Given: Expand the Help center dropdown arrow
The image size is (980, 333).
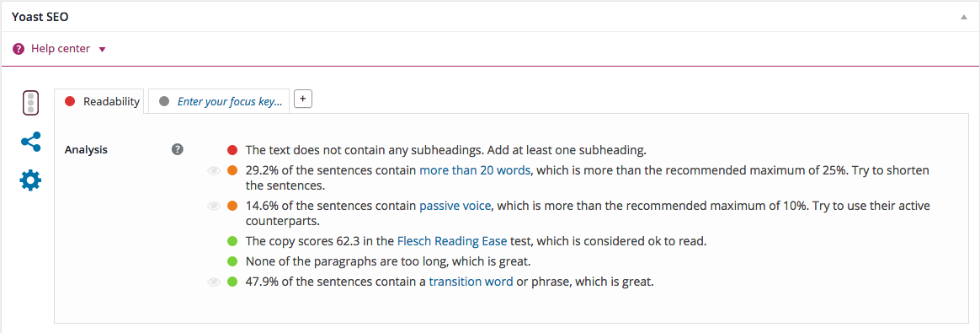Looking at the screenshot, I should 103,50.
